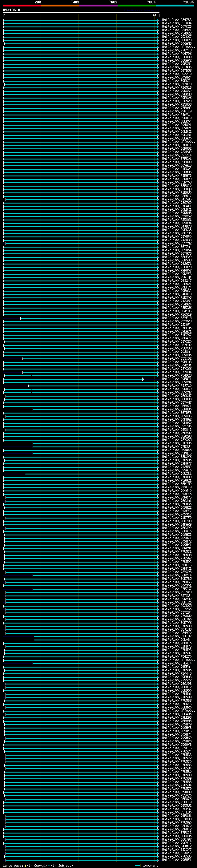Select UniRef100_B9DGZ4 label

pos(177,81)
